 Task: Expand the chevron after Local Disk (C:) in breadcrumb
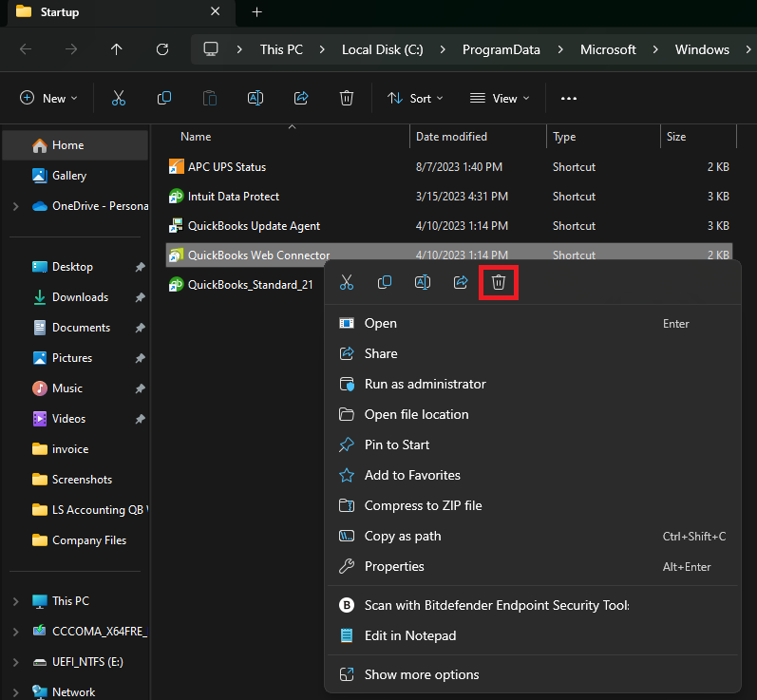[443, 49]
